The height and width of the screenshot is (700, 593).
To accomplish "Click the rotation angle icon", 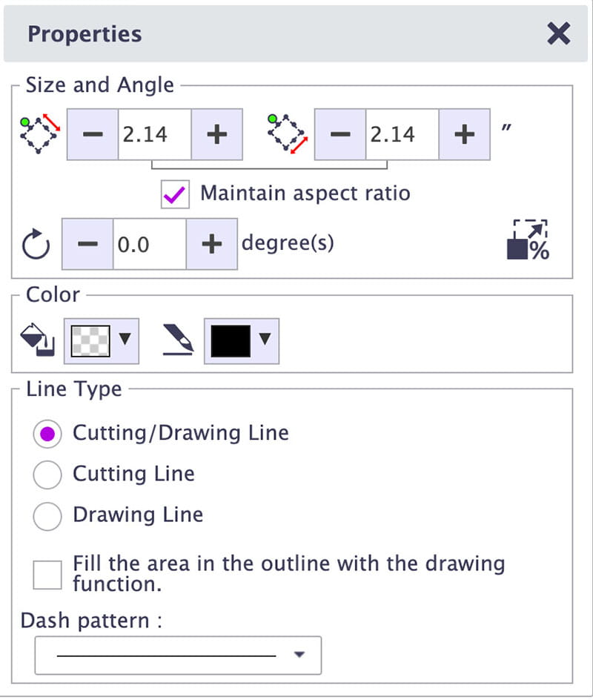I will click(x=36, y=245).
